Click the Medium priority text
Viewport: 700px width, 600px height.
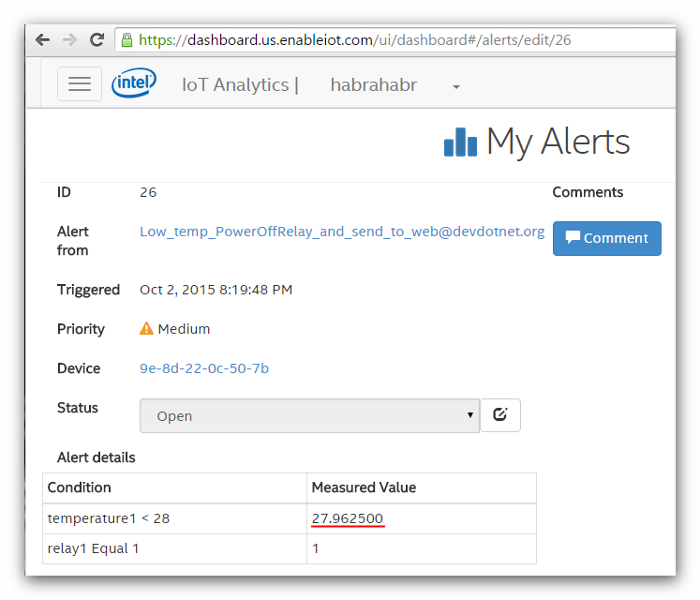pos(184,329)
